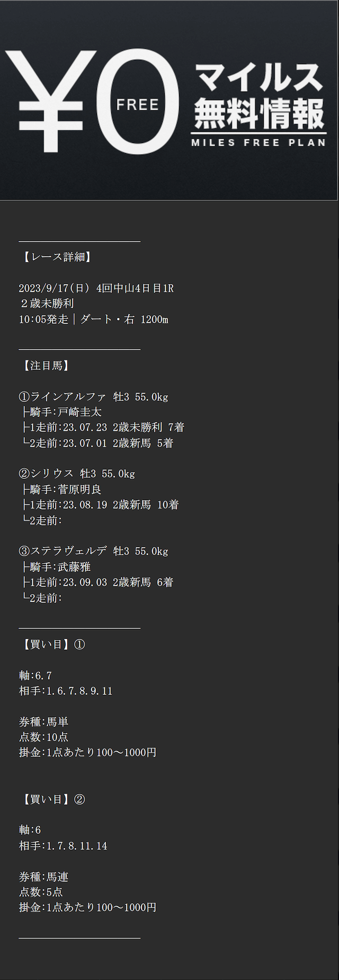Click the マイルス無料情報 title text
This screenshot has width=339, height=980.
(x=259, y=96)
